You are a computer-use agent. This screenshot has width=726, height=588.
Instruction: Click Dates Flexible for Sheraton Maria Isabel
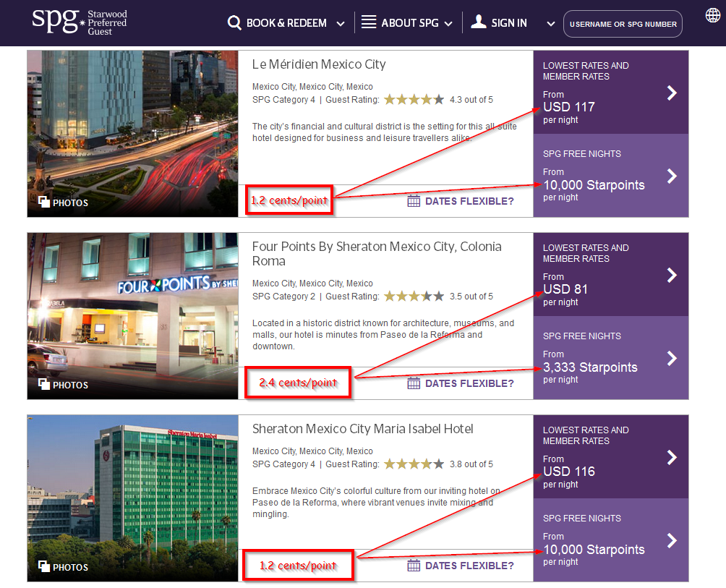pyautogui.click(x=469, y=566)
